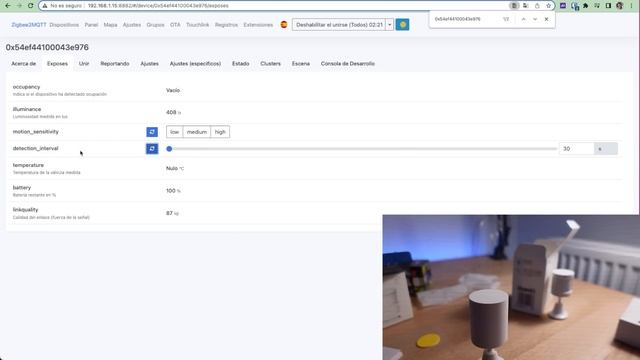The width and height of the screenshot is (640, 360).
Task: Go to previous find-in-page result
Action: (523, 19)
